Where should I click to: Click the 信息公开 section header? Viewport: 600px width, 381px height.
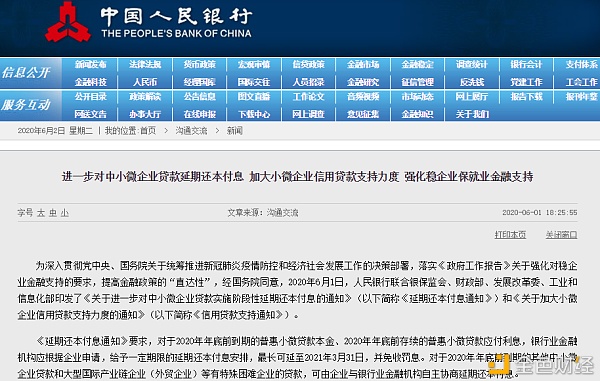(26, 73)
